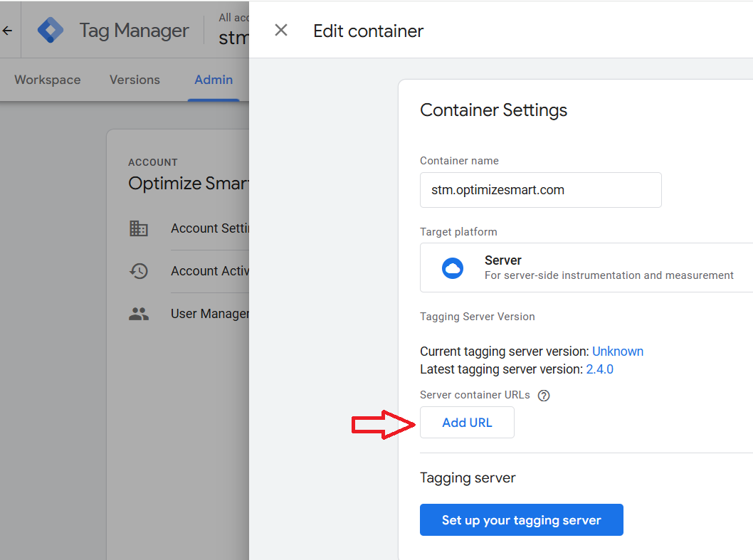This screenshot has width=753, height=560.
Task: Open help for Server container URLs
Action: point(544,396)
